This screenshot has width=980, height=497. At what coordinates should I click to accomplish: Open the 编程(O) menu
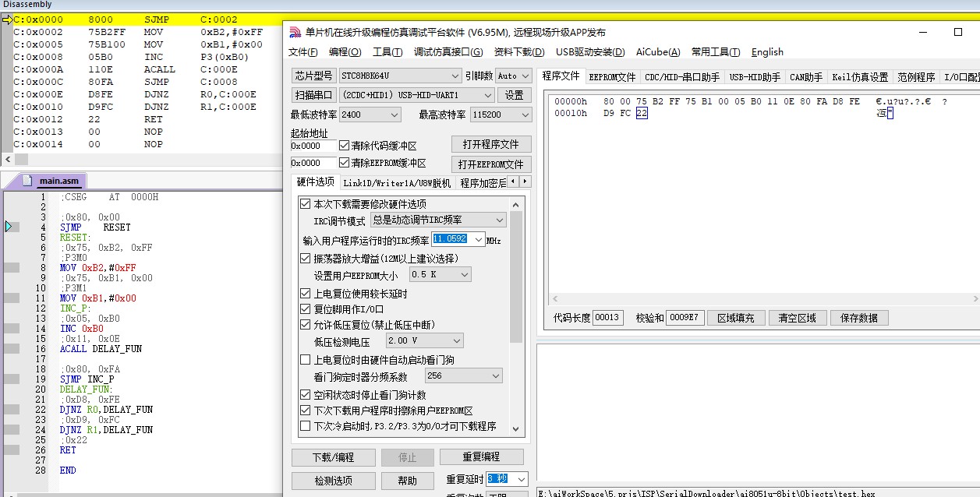click(345, 52)
